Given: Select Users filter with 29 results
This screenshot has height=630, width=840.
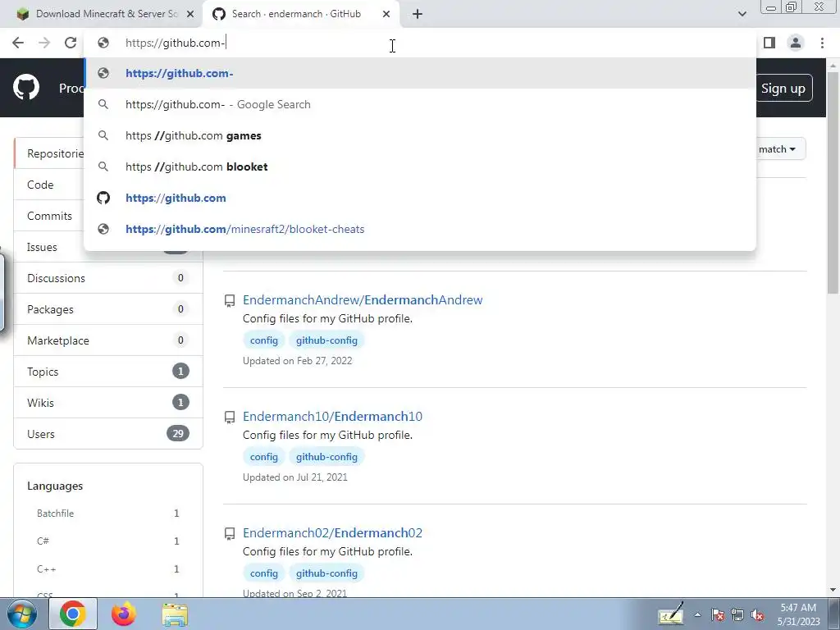Looking at the screenshot, I should 108,433.
